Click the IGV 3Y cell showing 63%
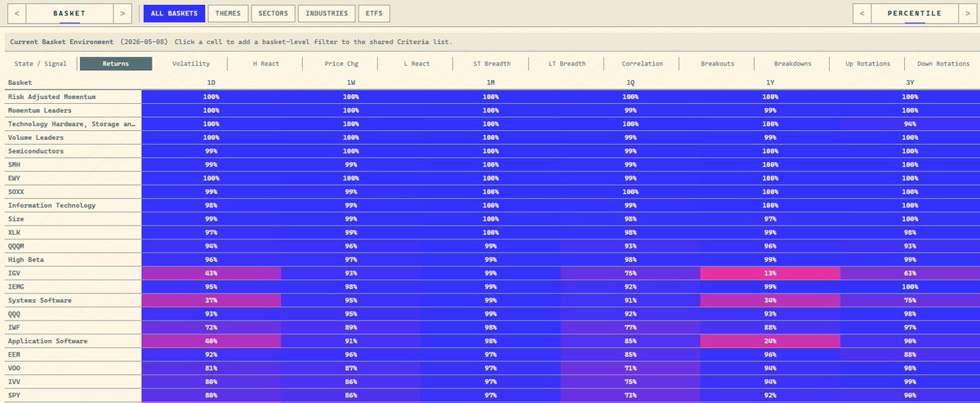 pyautogui.click(x=910, y=273)
